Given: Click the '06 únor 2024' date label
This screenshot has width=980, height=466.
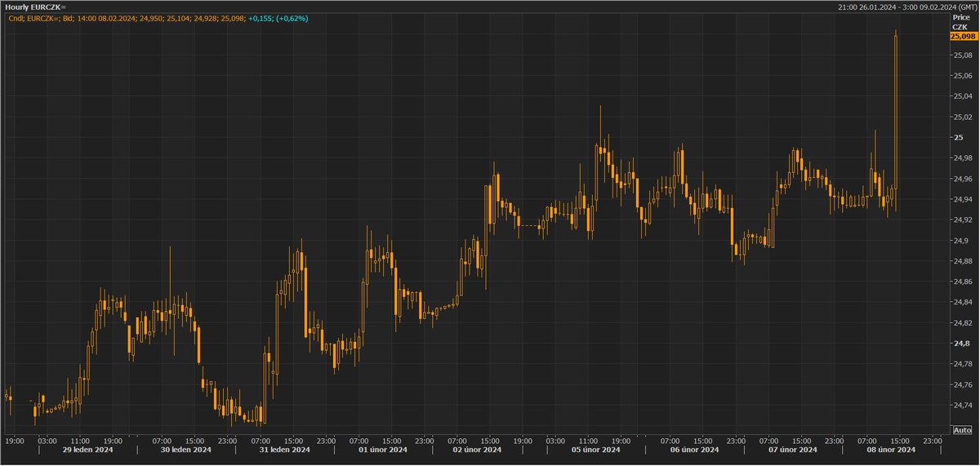Looking at the screenshot, I should click(695, 450).
